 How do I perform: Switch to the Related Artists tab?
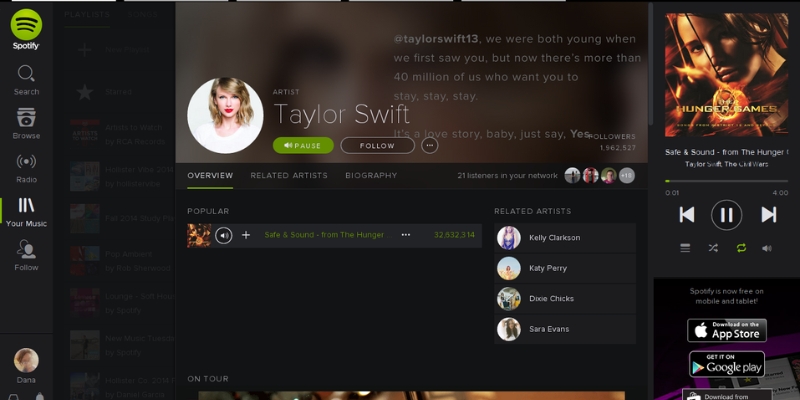[289, 176]
